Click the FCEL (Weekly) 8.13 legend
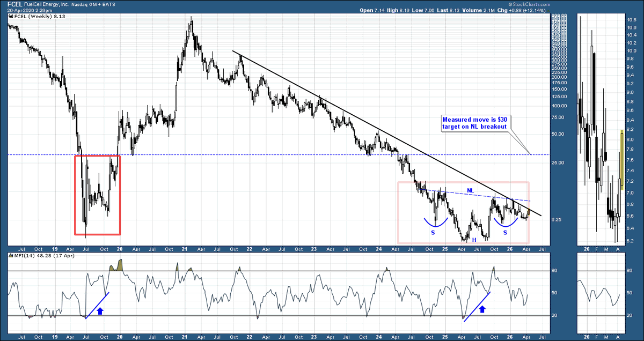The width and height of the screenshot is (644, 341). click(40, 17)
